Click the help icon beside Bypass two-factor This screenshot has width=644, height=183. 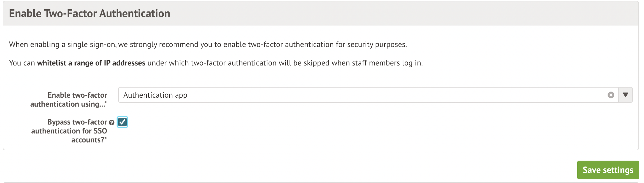(x=112, y=123)
